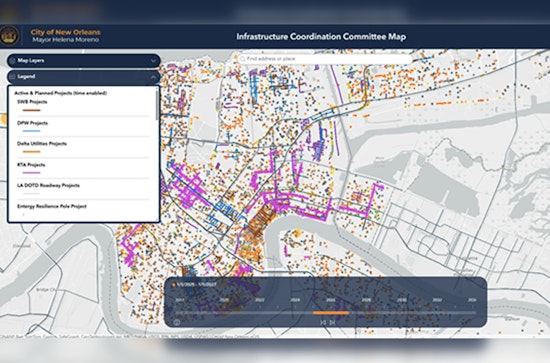Click 'Active & Planned Projects (time enabled)' heading
The height and width of the screenshot is (363, 550).
click(60, 93)
